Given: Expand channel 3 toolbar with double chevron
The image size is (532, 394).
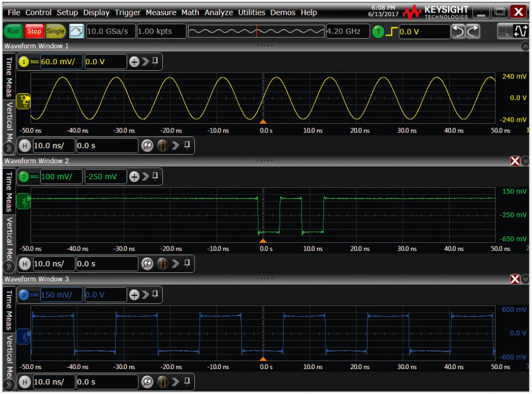Looking at the screenshot, I should 145,294.
